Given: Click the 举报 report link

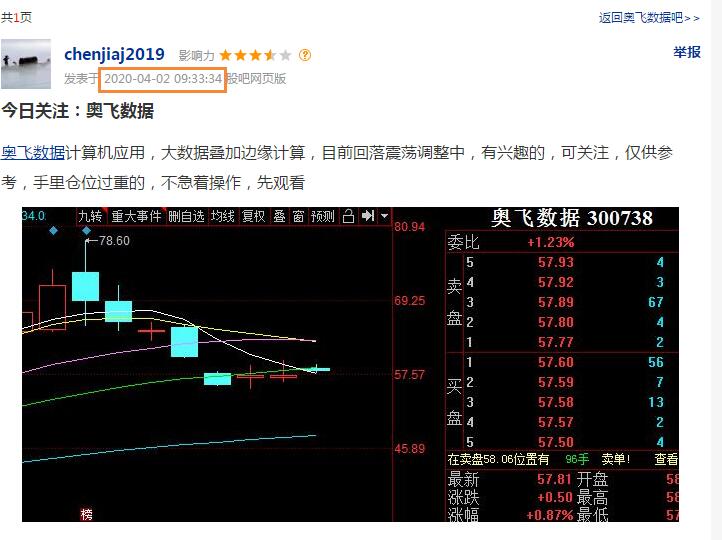Looking at the screenshot, I should tap(687, 52).
